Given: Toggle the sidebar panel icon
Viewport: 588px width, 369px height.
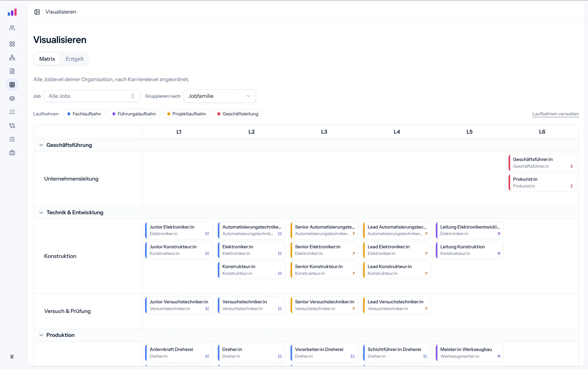Looking at the screenshot, I should tap(37, 12).
